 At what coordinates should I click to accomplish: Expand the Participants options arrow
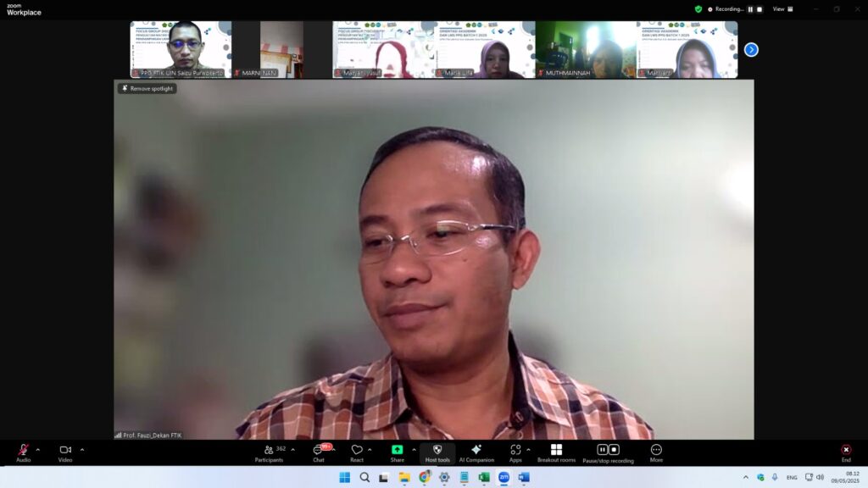(x=293, y=450)
